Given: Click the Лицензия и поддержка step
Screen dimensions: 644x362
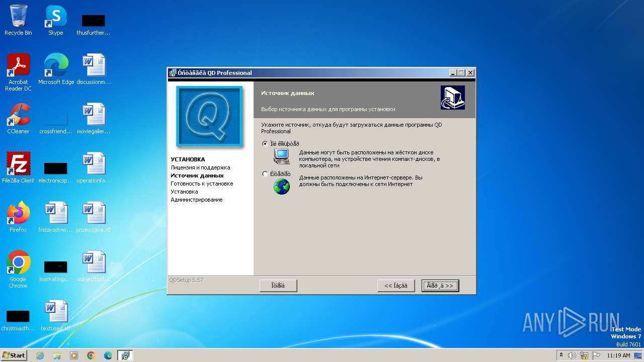Looking at the screenshot, I should point(200,167).
